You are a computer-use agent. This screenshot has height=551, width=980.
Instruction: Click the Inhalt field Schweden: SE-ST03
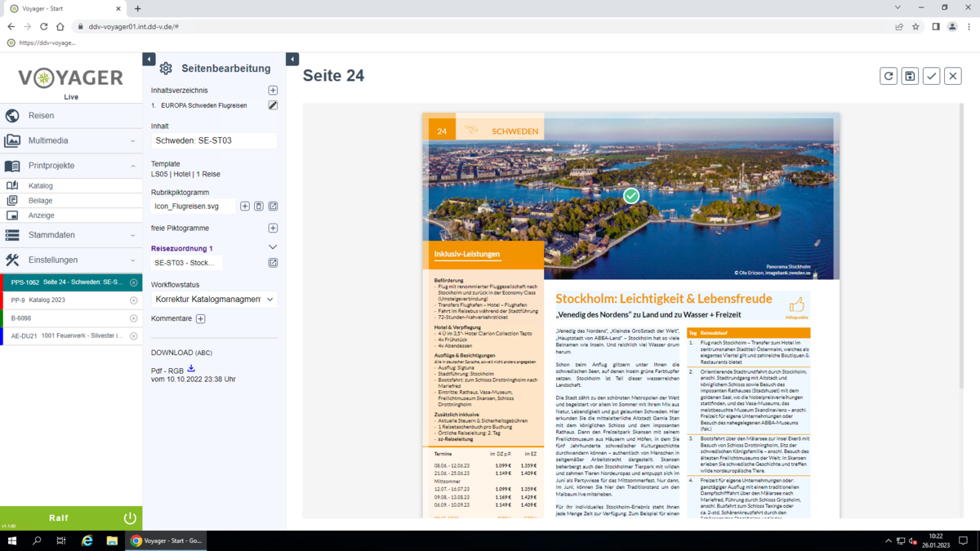[214, 140]
